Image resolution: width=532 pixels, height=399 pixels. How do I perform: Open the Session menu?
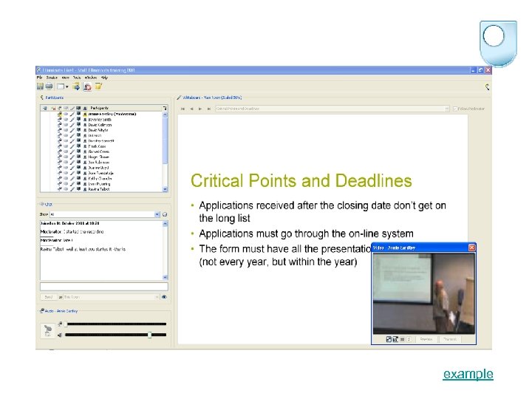point(52,78)
